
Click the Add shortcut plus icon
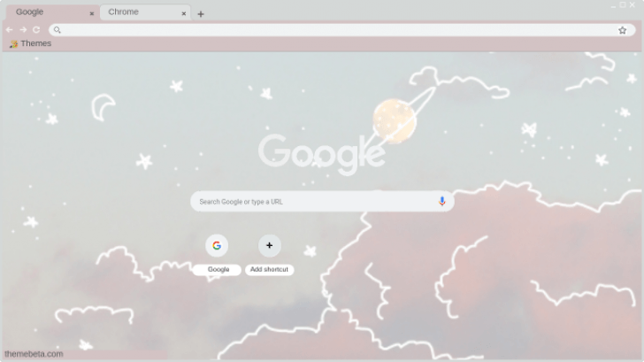[270, 245]
